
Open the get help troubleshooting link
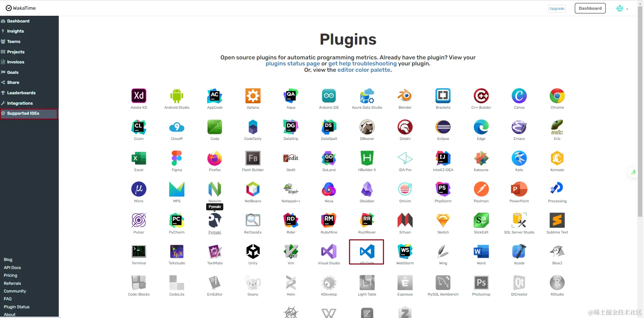(x=362, y=64)
